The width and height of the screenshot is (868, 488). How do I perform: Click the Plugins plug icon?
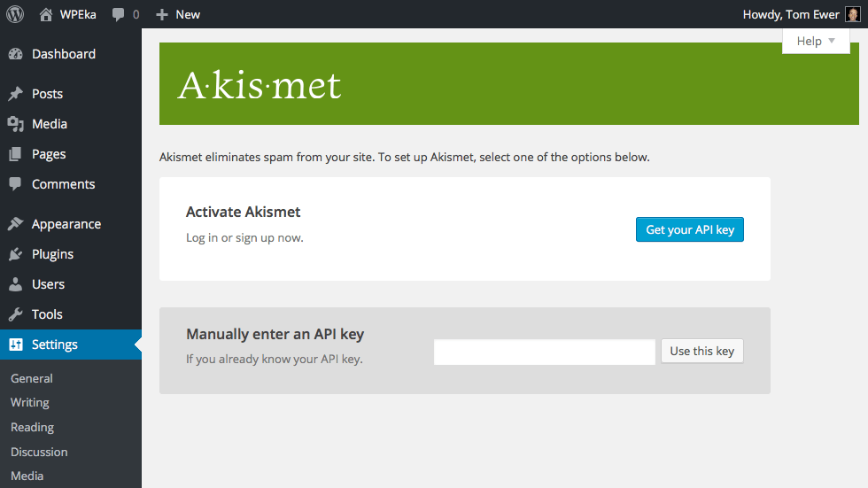[x=15, y=254]
